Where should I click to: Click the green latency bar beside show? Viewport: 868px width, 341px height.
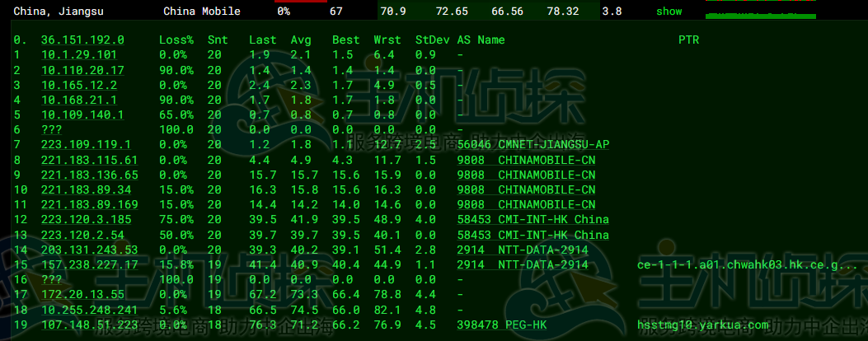[761, 16]
